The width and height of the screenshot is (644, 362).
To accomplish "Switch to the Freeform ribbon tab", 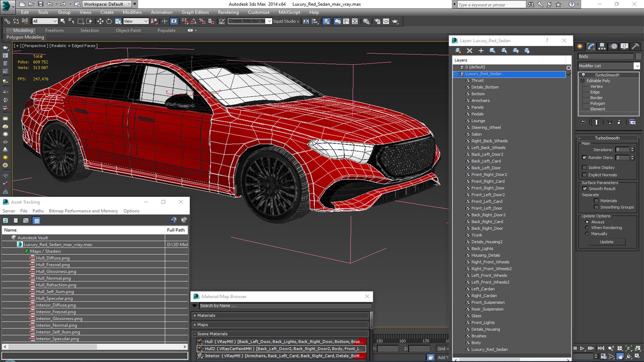I will click(x=54, y=30).
